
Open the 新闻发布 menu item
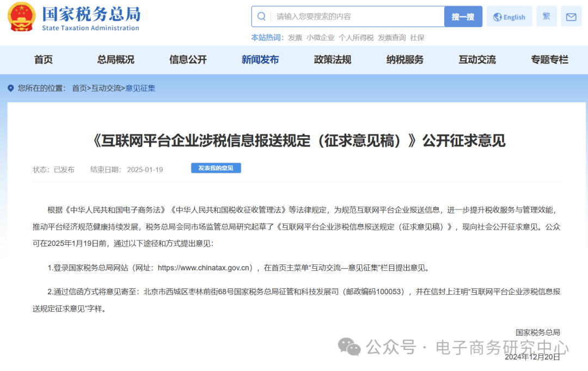(x=260, y=60)
